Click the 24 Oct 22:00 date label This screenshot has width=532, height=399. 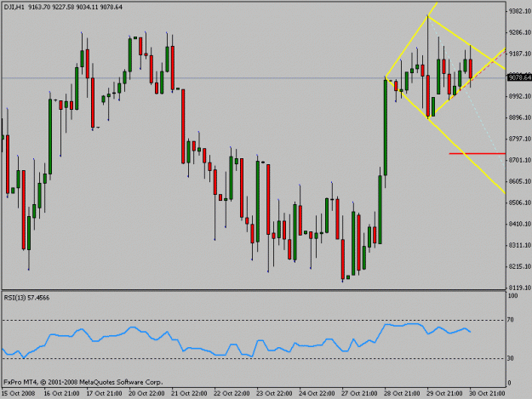coord(317,393)
